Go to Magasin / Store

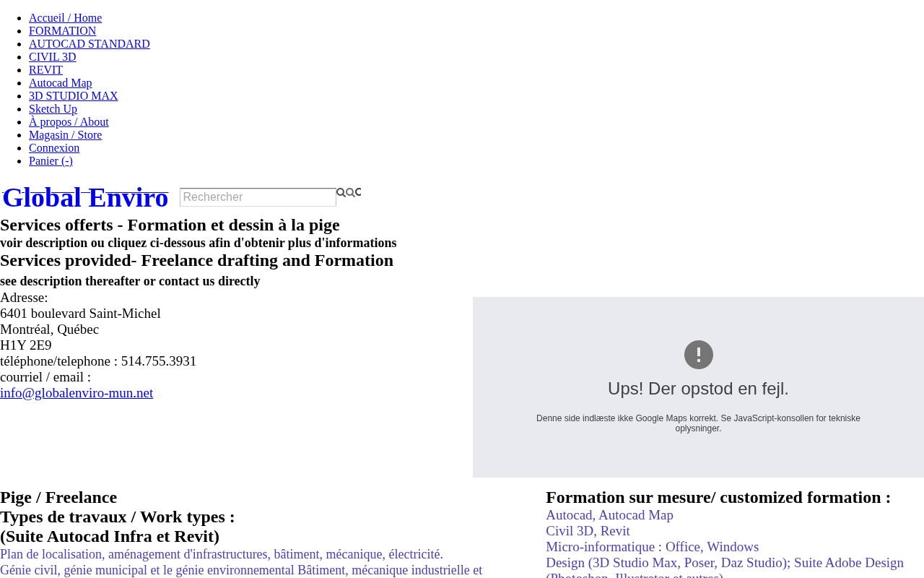pyautogui.click(x=65, y=135)
